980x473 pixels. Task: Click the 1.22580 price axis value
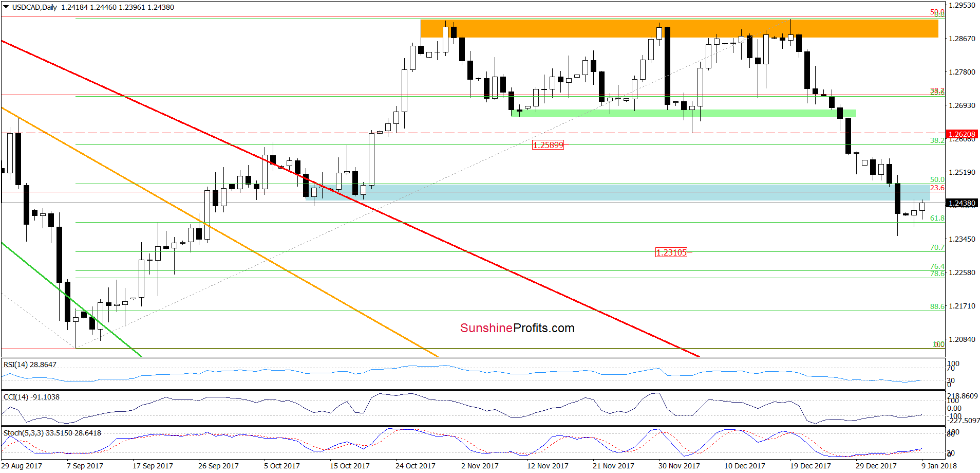tap(962, 272)
